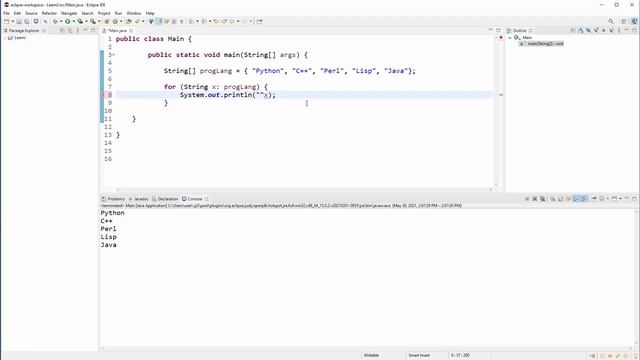Viewport: 640px width, 360px height.
Task: Click the editor horizontal scrollbar
Action: [x=304, y=189]
